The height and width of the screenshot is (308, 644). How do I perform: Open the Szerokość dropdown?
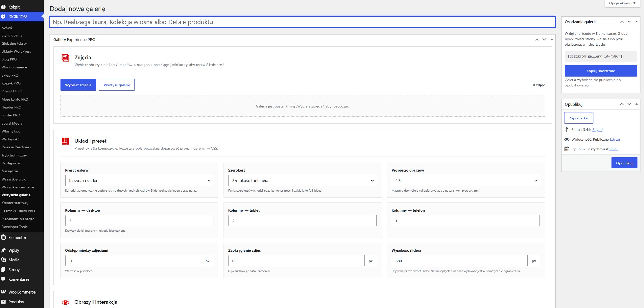click(302, 180)
